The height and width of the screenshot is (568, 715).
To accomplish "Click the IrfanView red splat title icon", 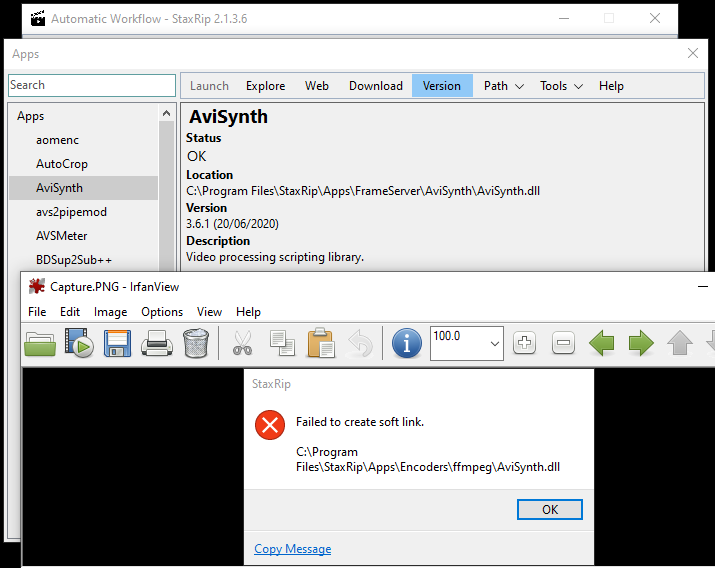I will click(x=36, y=286).
